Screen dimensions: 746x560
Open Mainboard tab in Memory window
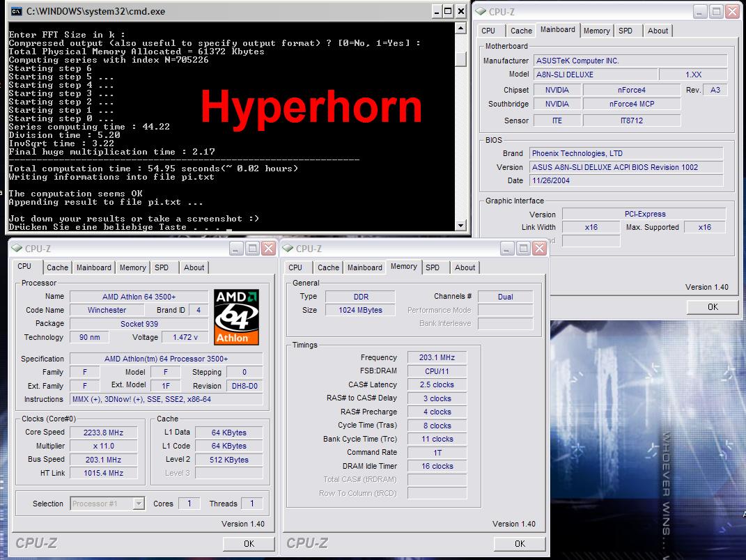(364, 267)
